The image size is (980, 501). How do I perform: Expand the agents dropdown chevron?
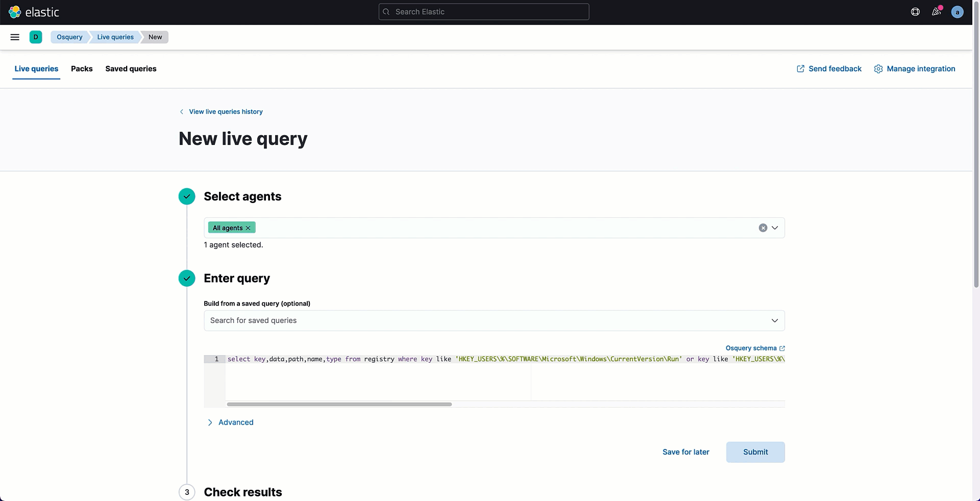(x=775, y=228)
